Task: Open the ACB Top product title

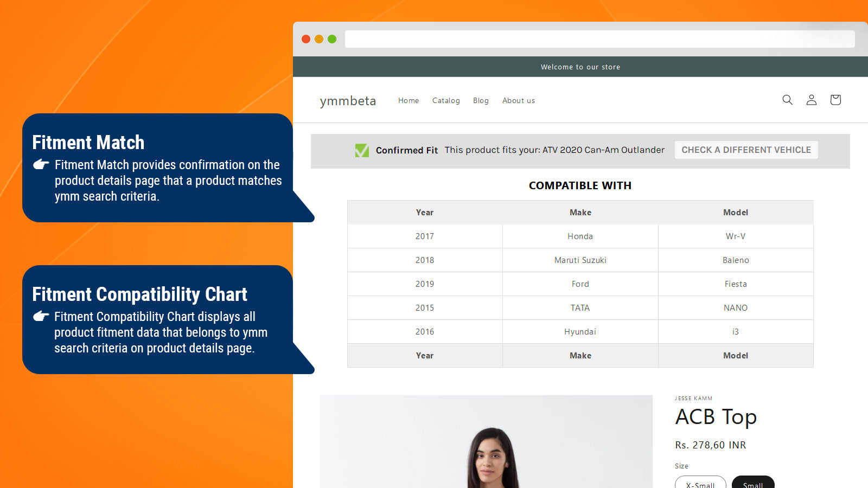Action: 716,417
